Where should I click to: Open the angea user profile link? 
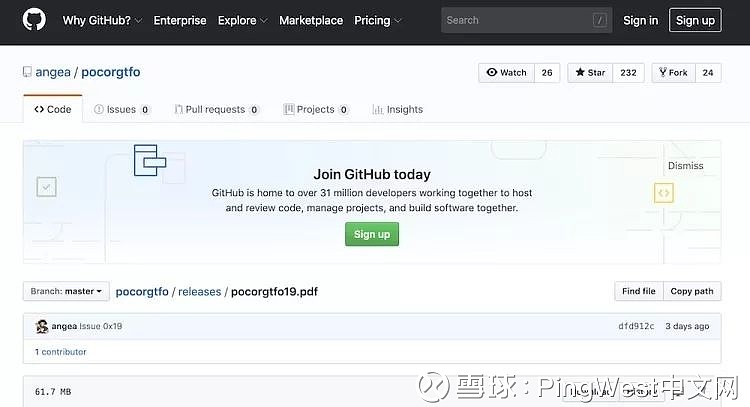click(x=53, y=72)
